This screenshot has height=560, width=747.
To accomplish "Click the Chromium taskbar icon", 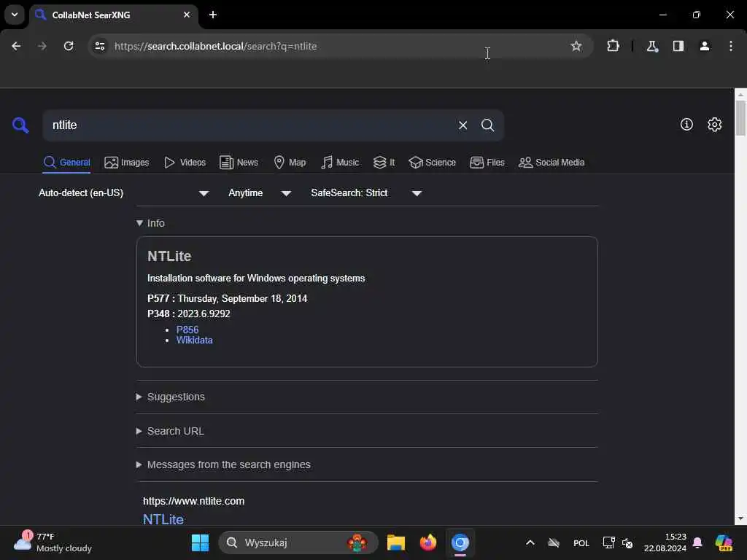I will 460,542.
